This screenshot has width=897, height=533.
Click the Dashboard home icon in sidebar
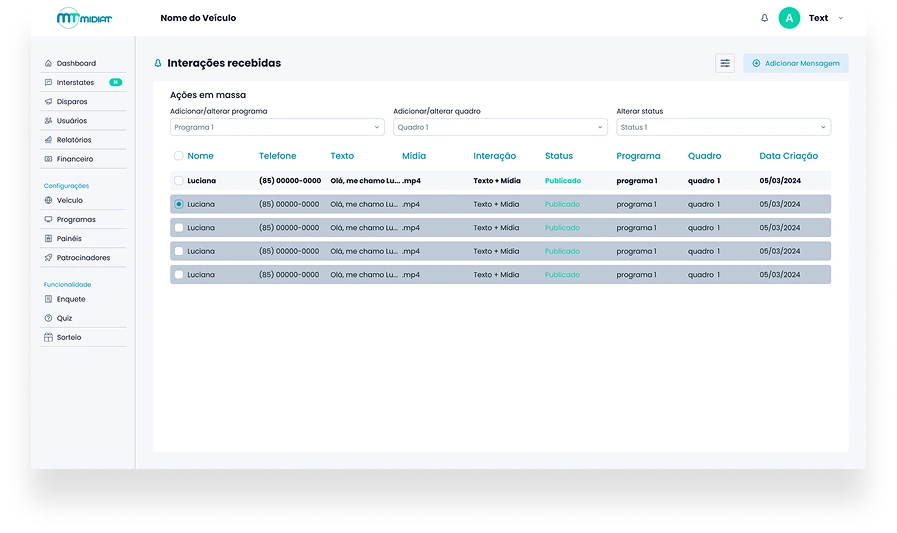click(48, 63)
